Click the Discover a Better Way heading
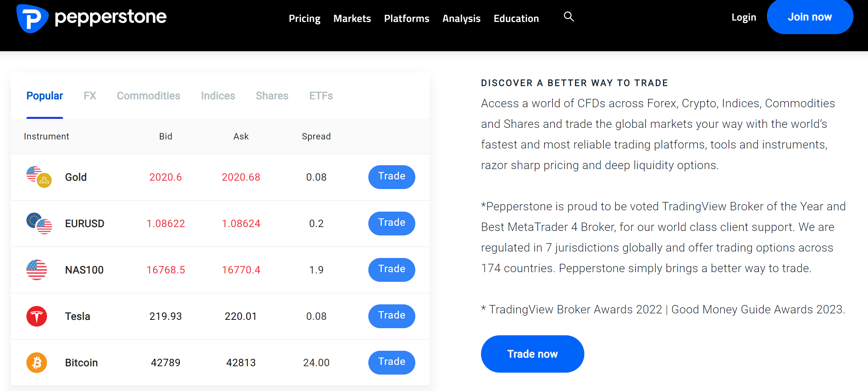Viewport: 868px width, 391px height. pyautogui.click(x=574, y=83)
